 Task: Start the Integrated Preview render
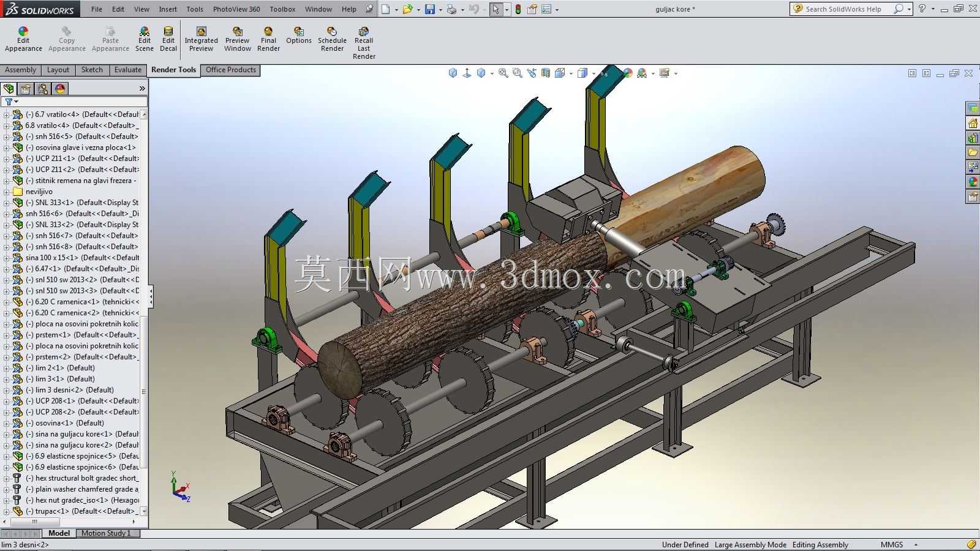(201, 40)
